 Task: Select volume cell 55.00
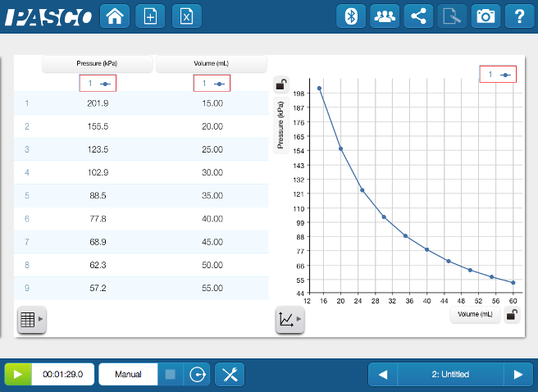(212, 288)
